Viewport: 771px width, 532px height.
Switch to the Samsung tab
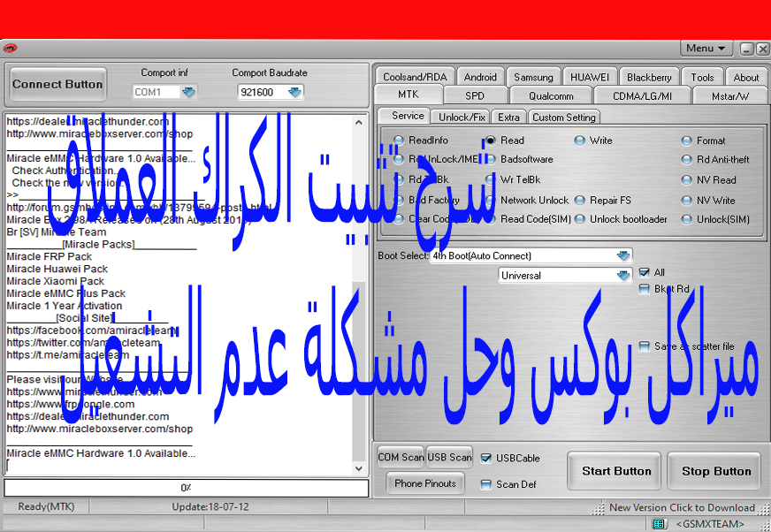point(533,77)
